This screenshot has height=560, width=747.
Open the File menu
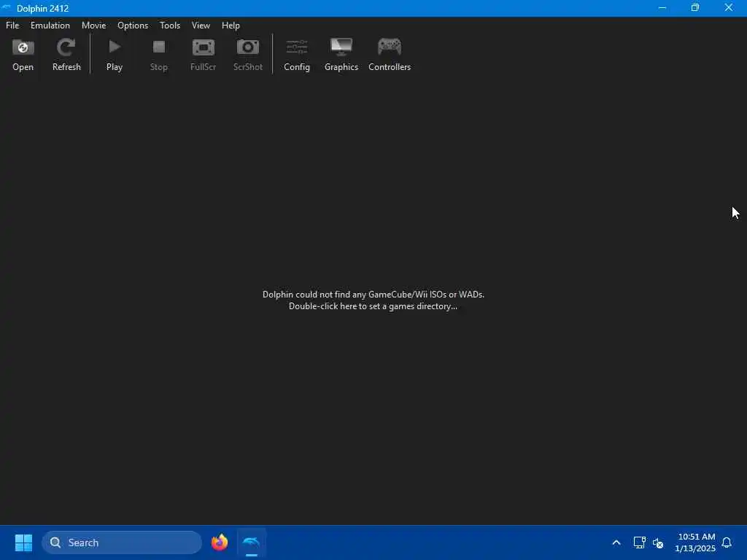point(12,26)
